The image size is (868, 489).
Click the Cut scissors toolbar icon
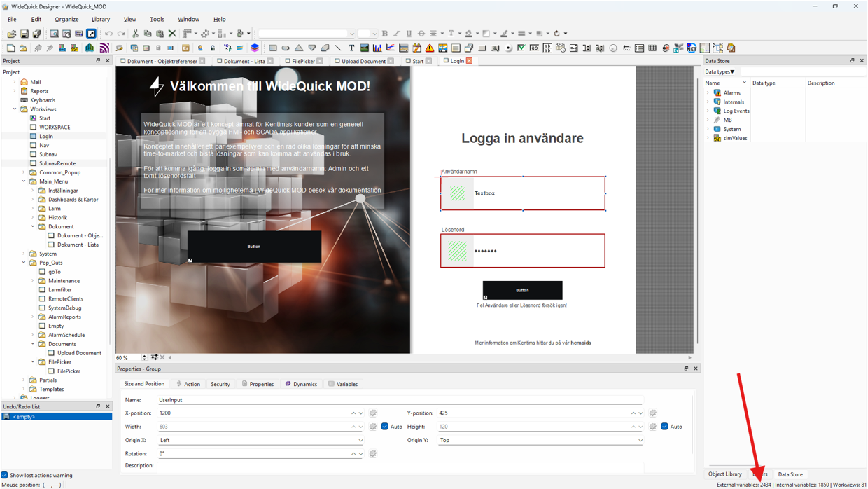click(134, 33)
